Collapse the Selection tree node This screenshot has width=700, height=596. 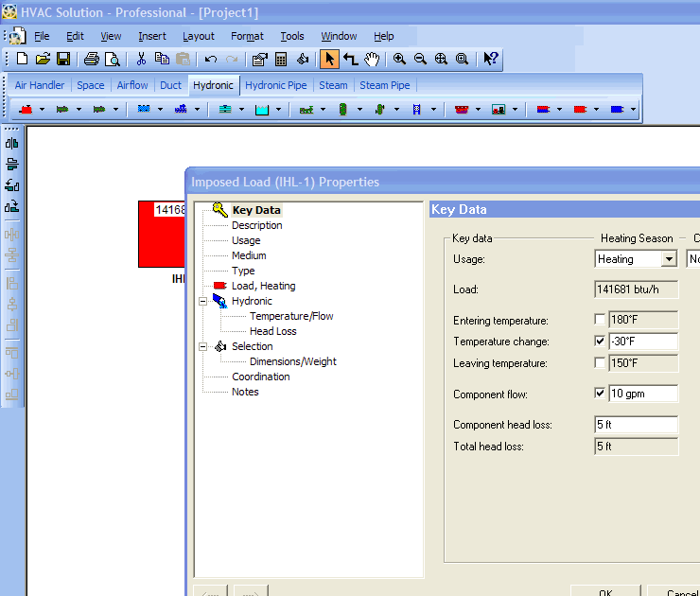(202, 347)
